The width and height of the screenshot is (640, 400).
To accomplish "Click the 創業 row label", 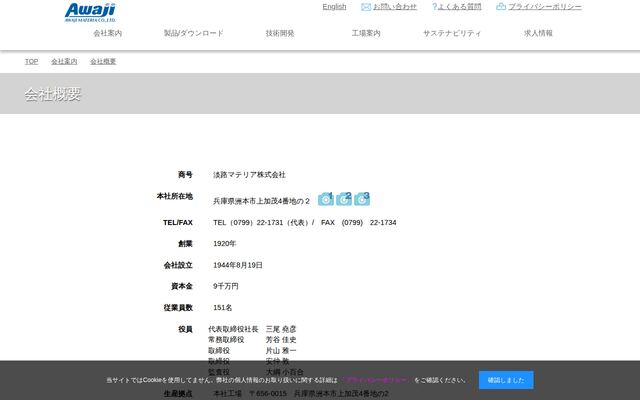I will point(185,244).
